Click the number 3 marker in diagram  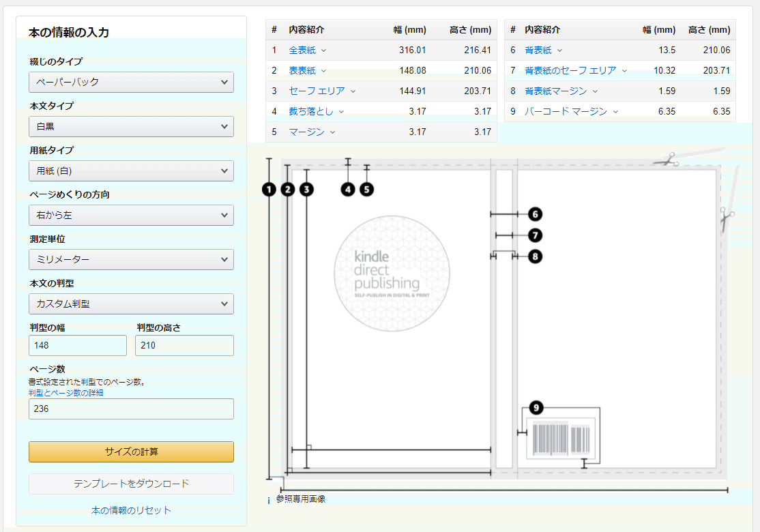[306, 190]
